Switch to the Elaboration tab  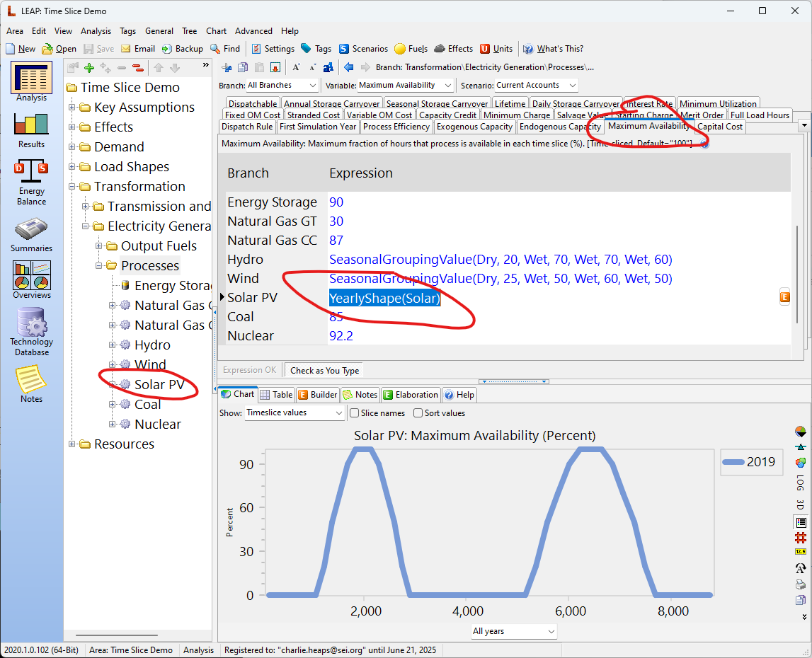point(411,395)
